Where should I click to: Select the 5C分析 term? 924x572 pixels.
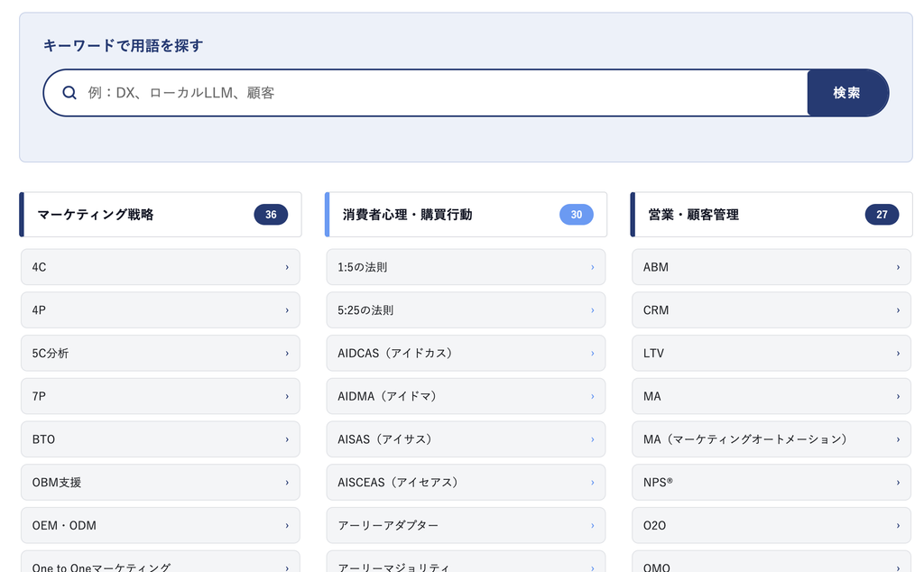click(x=161, y=353)
